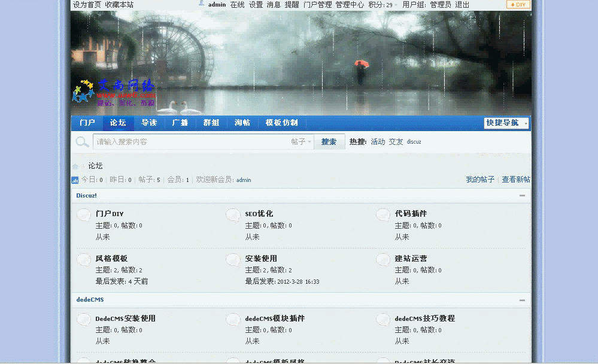Image resolution: width=598 pixels, height=364 pixels.
Task: Open the dedeCMS技巧教程 forum
Action: click(x=425, y=318)
